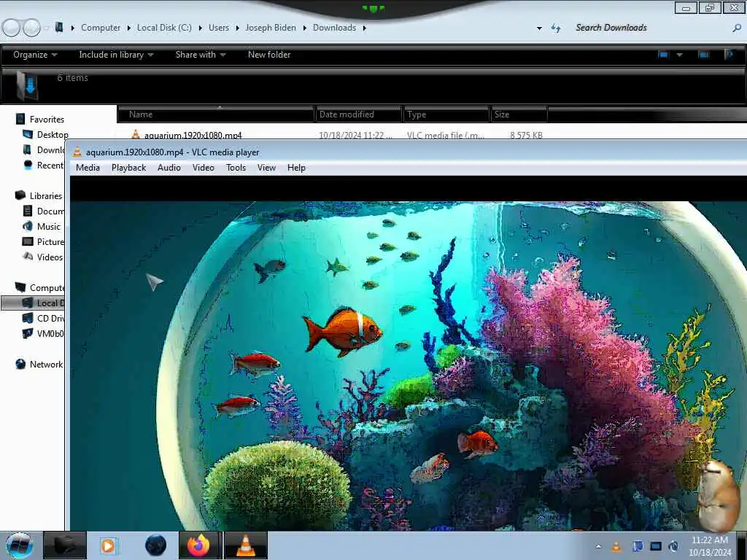747x560 pixels.
Task: Select CD Drive in navigation pane
Action: click(44, 318)
